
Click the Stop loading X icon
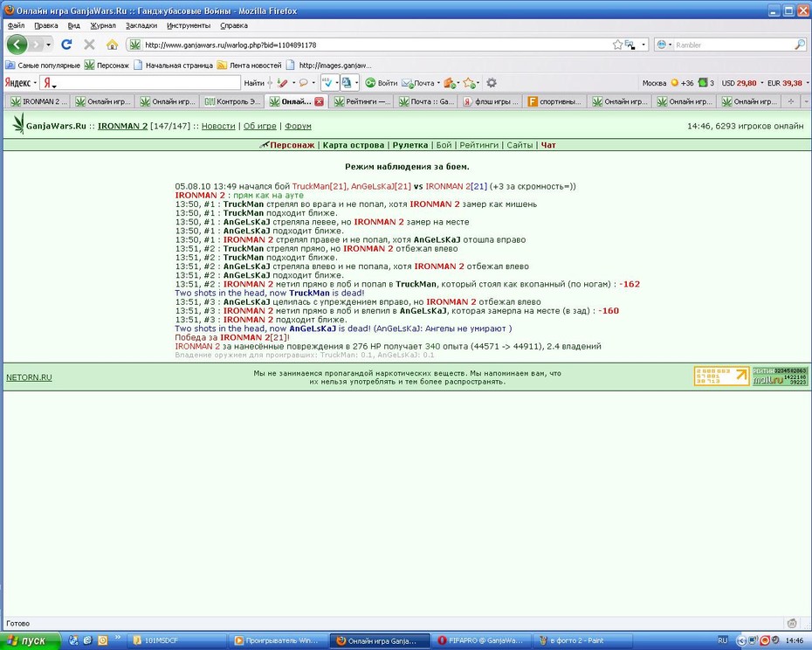89,45
